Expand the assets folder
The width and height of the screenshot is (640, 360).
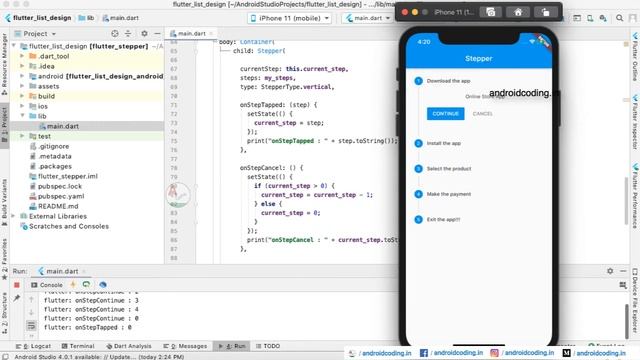[x=22, y=86]
